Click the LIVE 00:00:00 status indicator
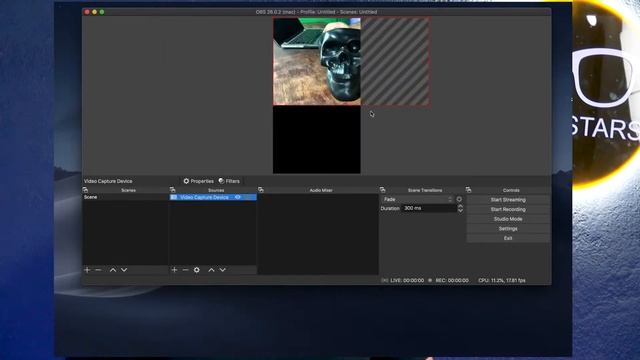The image size is (640, 360). pos(403,280)
